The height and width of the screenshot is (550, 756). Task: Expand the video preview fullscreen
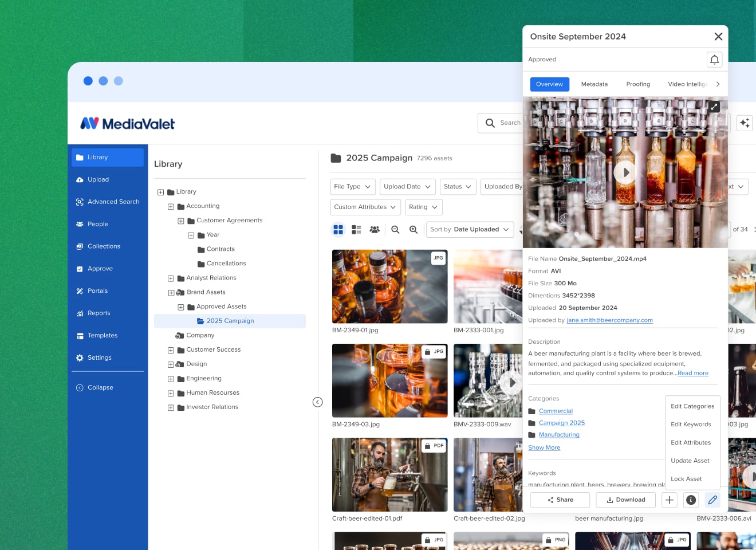[x=714, y=107]
